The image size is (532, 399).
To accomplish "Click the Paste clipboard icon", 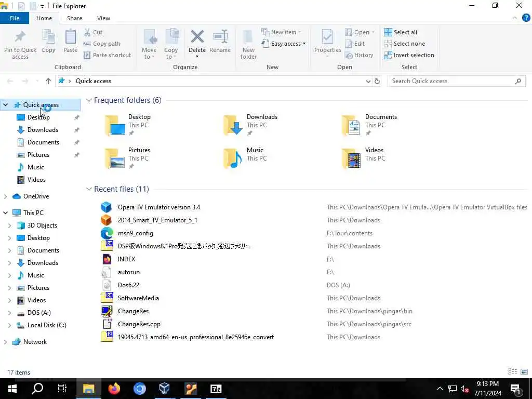I will [x=70, y=37].
